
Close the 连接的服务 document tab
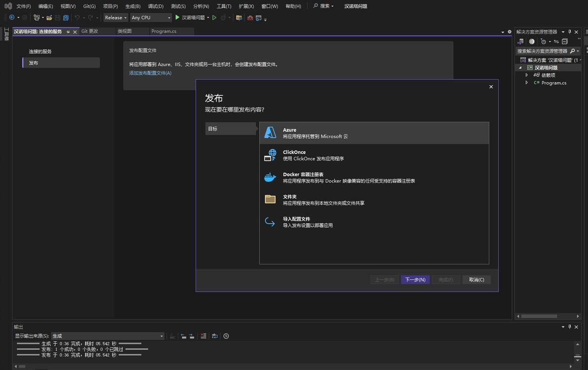click(x=75, y=32)
